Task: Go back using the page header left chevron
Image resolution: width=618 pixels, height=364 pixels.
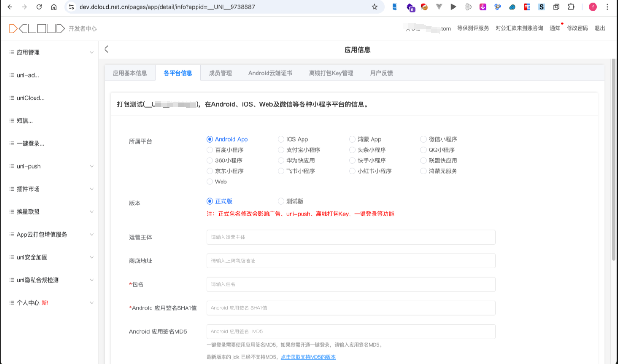Action: [x=106, y=49]
